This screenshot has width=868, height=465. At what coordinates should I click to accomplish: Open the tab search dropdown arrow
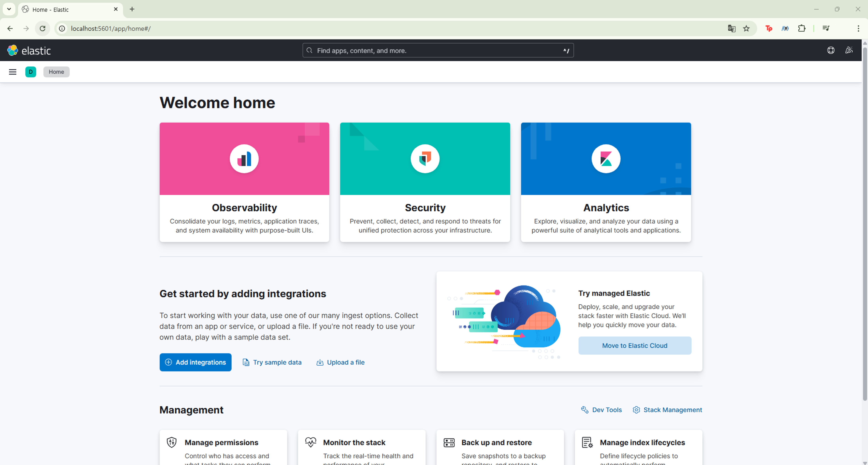click(x=9, y=9)
